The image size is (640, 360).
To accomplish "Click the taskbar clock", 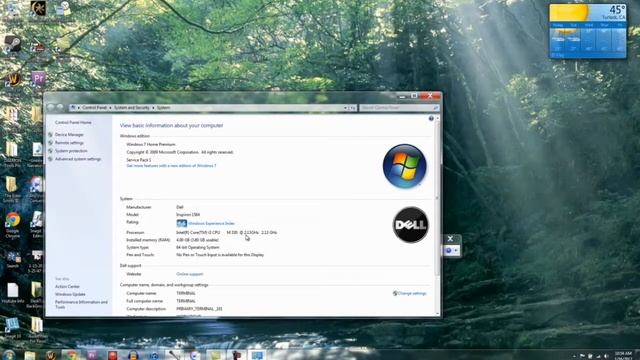I will [x=624, y=356].
